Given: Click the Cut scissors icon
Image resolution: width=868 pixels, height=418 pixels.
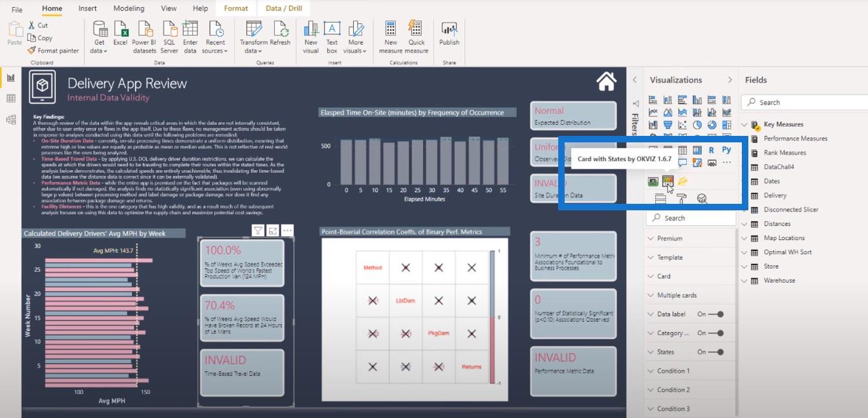Looking at the screenshot, I should [32, 25].
